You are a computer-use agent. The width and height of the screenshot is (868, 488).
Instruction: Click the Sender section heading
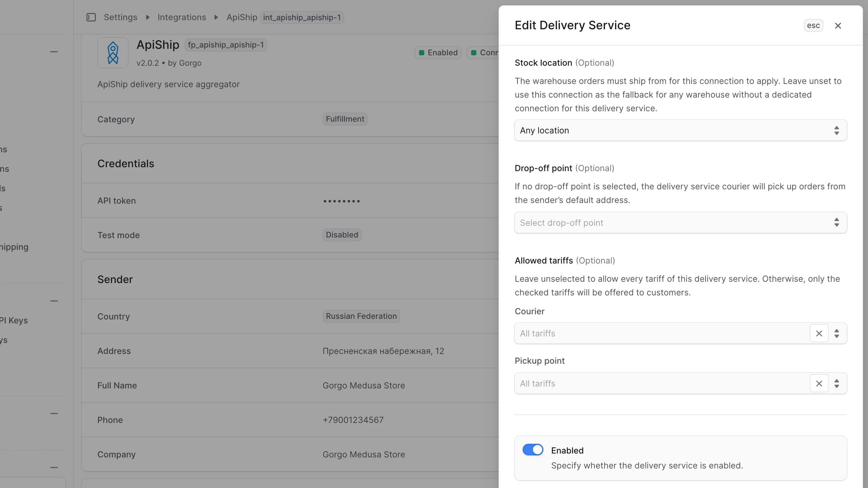[115, 279]
